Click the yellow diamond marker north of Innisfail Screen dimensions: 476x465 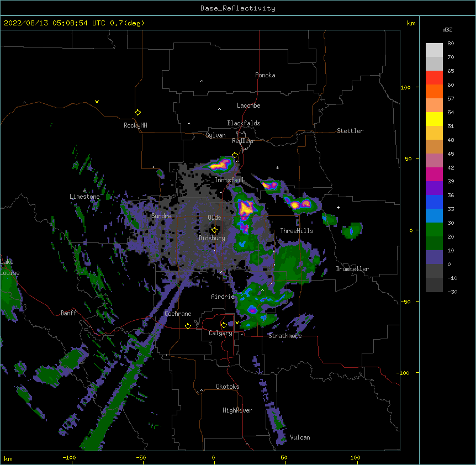coord(235,155)
